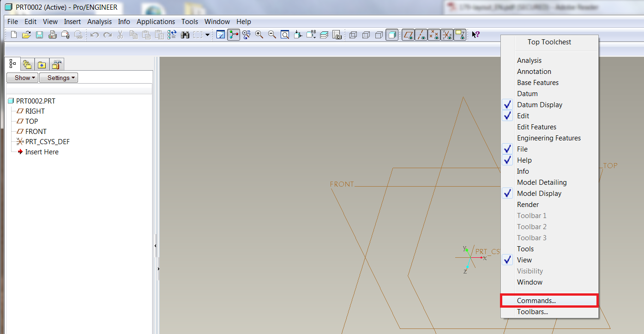Toggle datum points display
The image size is (644, 334).
click(x=434, y=35)
